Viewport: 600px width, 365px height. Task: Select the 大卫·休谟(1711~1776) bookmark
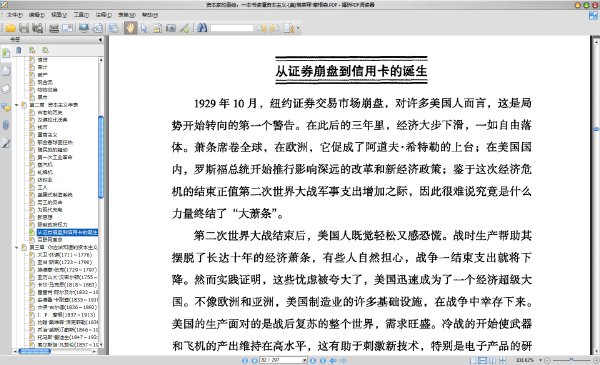[x=64, y=255]
